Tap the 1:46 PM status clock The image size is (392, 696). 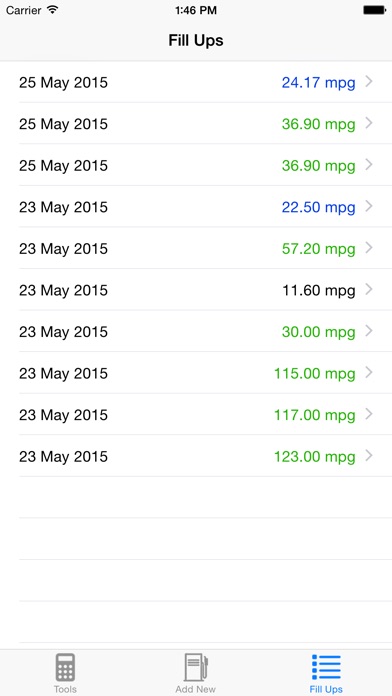tap(196, 10)
